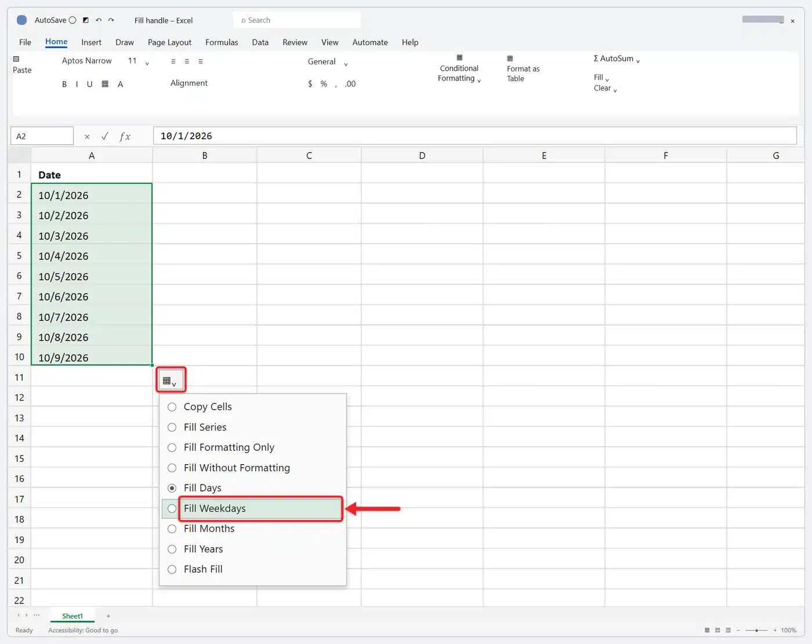The width and height of the screenshot is (812, 644).
Task: Open the sheet list ellipsis button
Action: [37, 615]
